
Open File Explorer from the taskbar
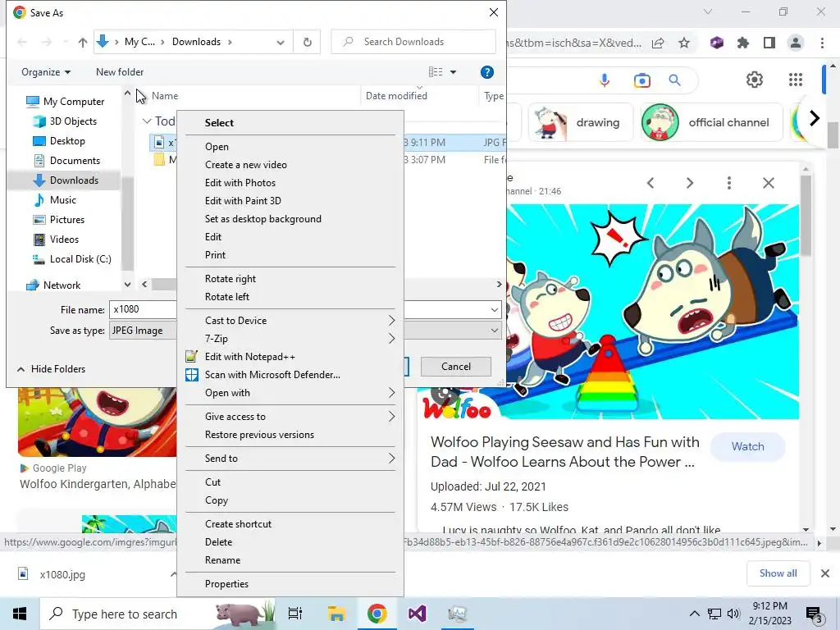pos(336,614)
